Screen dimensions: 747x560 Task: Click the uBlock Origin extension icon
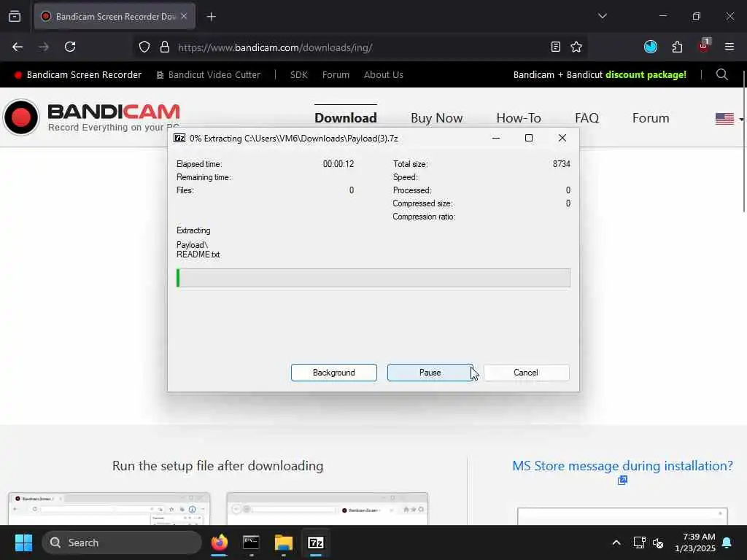704,46
